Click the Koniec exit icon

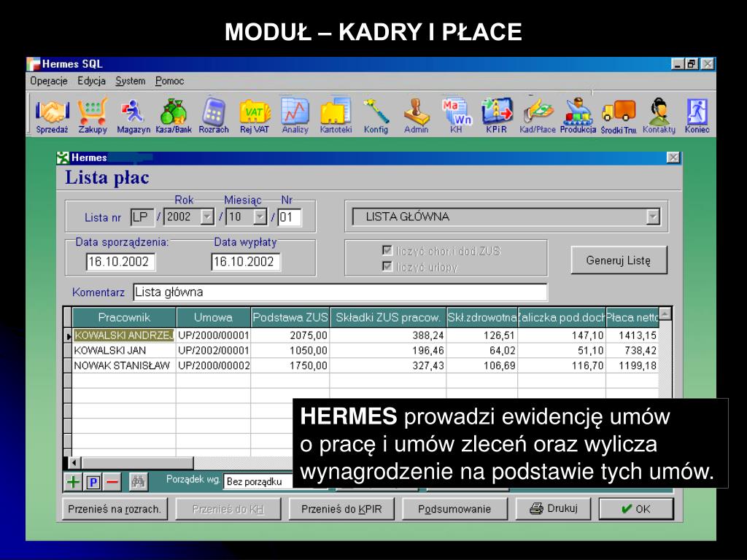697,116
